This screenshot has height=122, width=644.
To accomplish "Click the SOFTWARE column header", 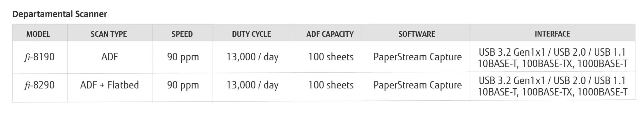I will [x=417, y=34].
